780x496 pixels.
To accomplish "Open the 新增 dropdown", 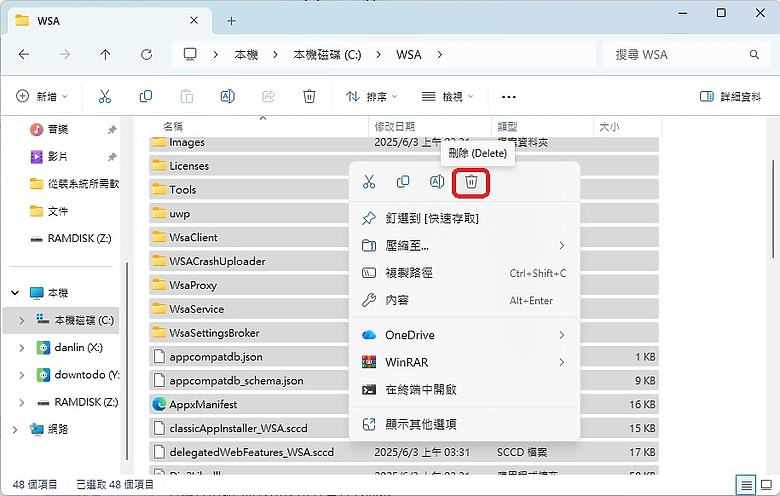I will (42, 97).
